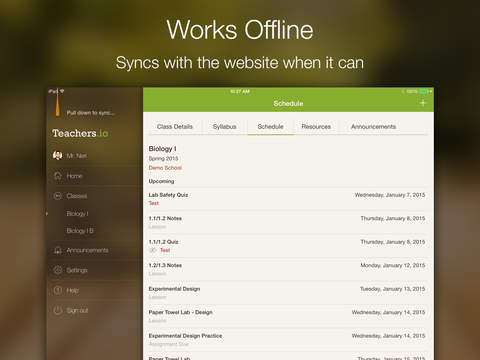Open the Paper Towel Lab - Design item

coord(287,316)
